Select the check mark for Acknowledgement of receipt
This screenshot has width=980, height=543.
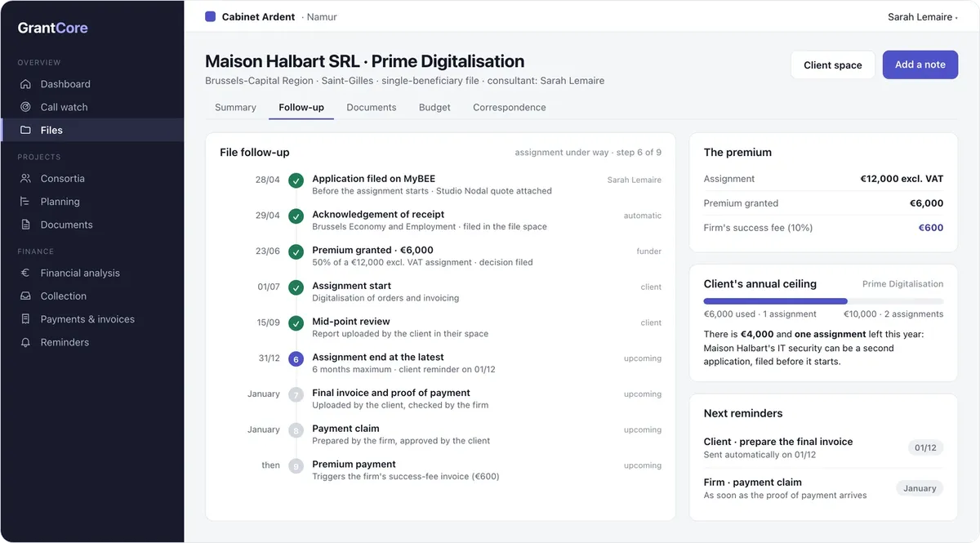(296, 216)
